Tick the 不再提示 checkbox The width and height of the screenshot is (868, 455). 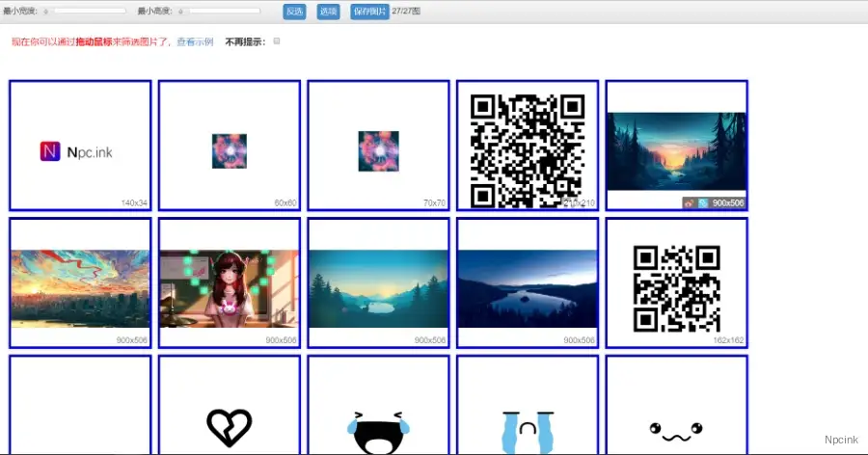(277, 41)
